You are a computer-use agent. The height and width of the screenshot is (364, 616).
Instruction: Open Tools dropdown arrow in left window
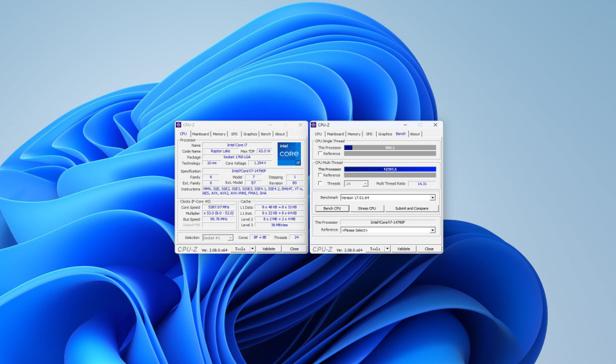[252, 249]
